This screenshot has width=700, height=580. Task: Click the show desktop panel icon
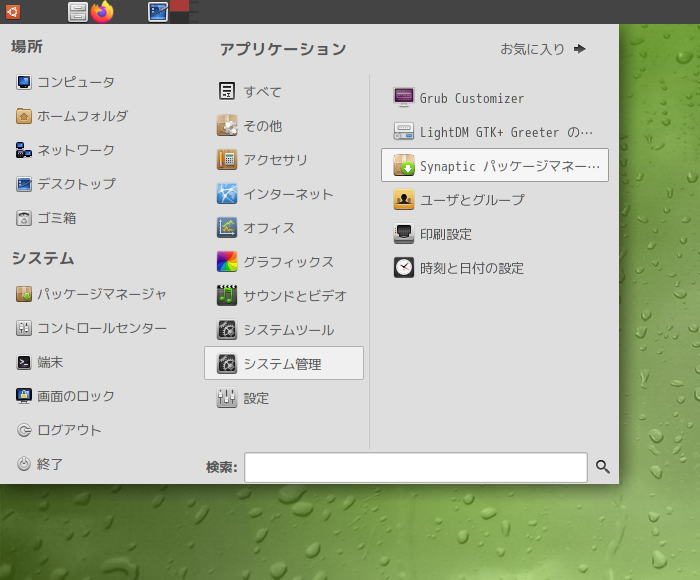click(158, 12)
